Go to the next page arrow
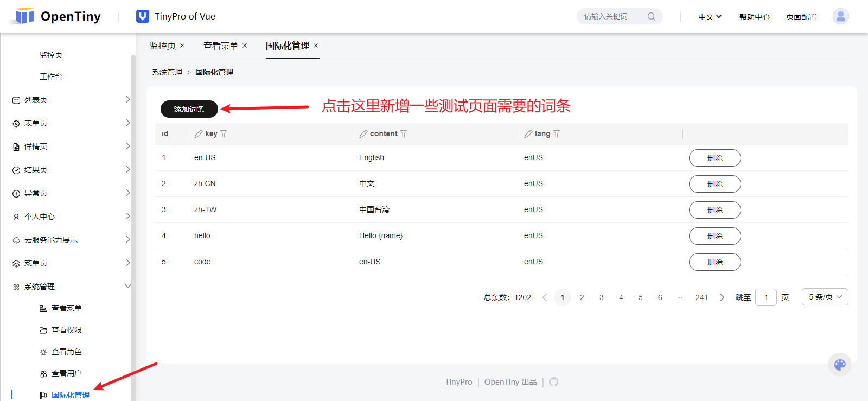868x401 pixels. 722,297
